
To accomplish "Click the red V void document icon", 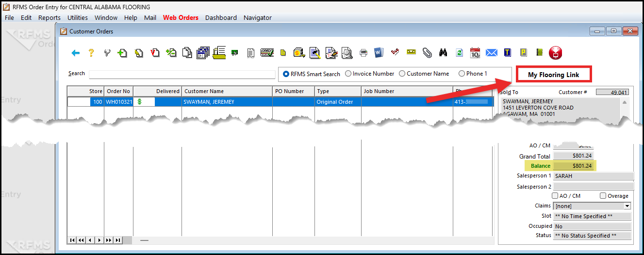I will coord(155,53).
